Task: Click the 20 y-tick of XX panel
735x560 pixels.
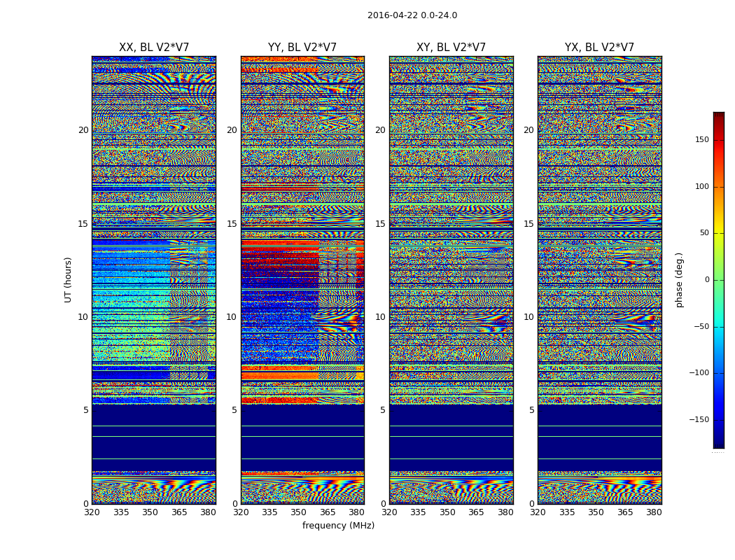Action: click(x=83, y=130)
